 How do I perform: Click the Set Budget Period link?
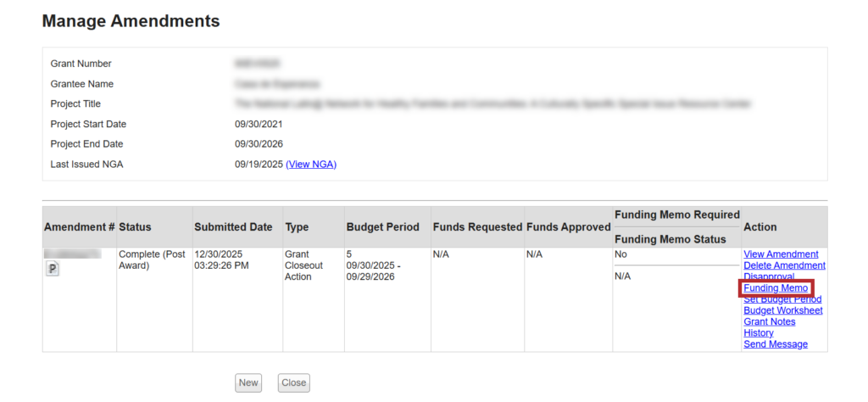(x=782, y=299)
